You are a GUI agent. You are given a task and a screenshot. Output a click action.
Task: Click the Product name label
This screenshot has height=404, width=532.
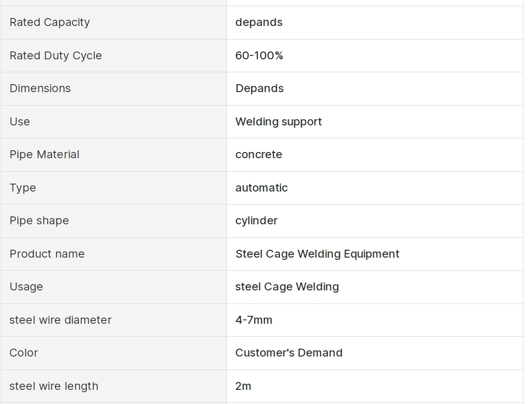click(47, 254)
